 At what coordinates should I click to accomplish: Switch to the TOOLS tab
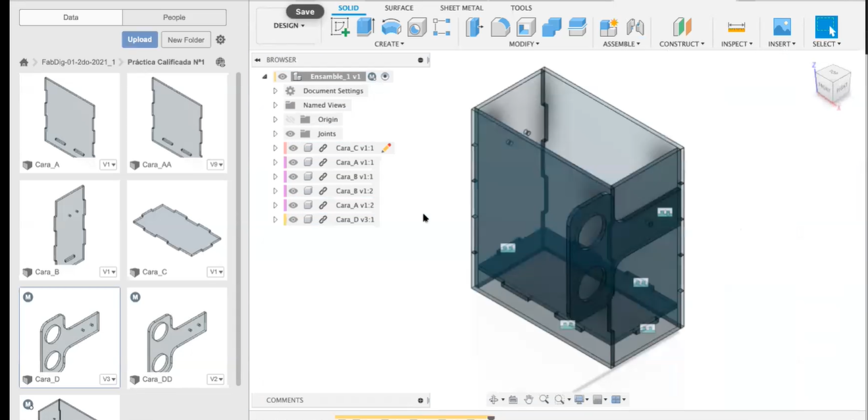521,8
